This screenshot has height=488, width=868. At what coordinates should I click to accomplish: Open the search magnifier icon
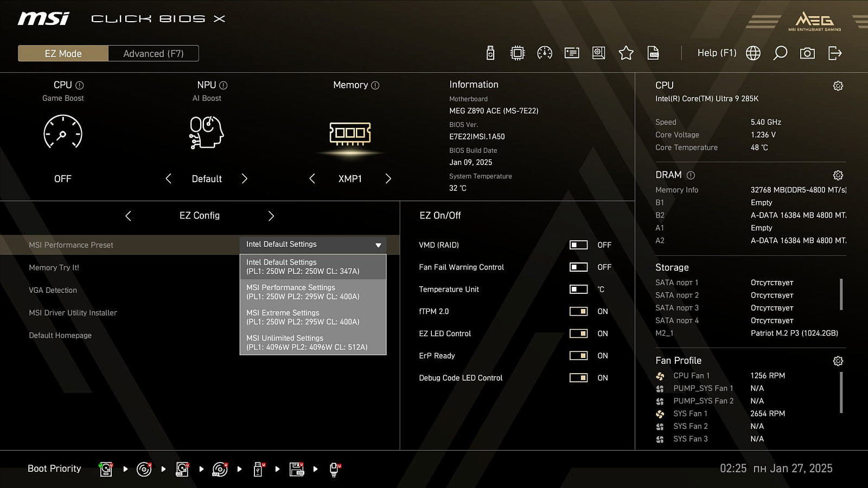click(x=780, y=53)
